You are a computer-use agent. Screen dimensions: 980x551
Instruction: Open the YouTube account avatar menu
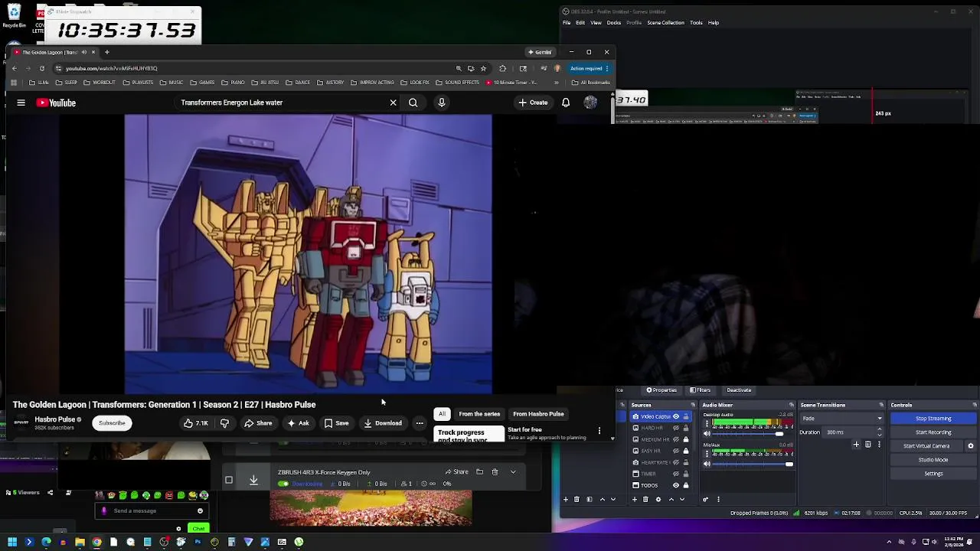[590, 103]
